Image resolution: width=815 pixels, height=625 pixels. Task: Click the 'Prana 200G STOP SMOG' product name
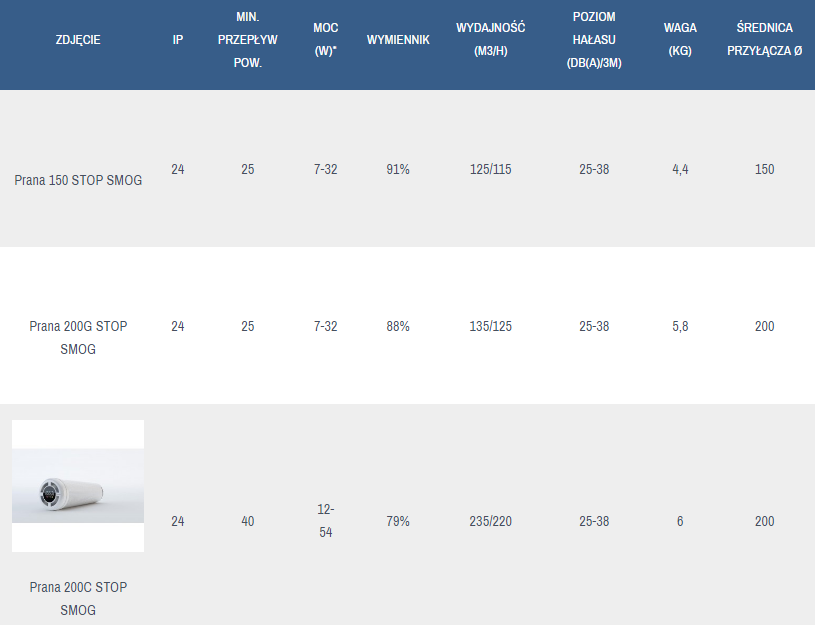78,337
